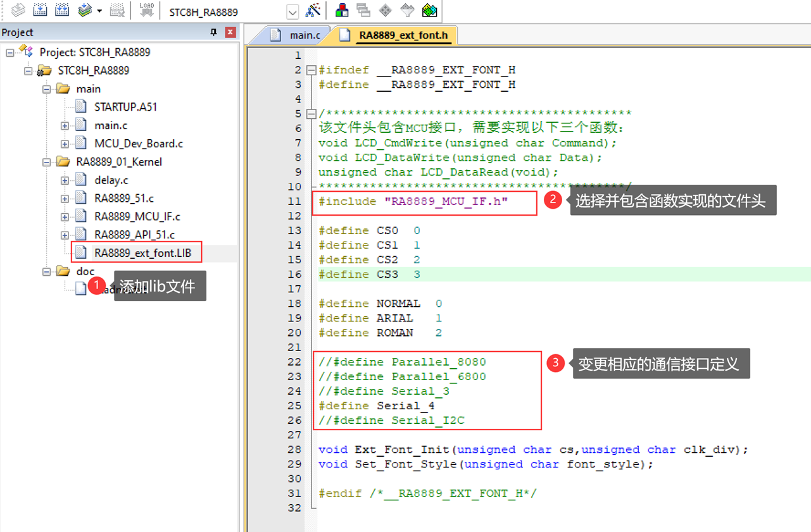This screenshot has height=532, width=811.
Task: Click the Translate current file icon
Action: tap(18, 10)
